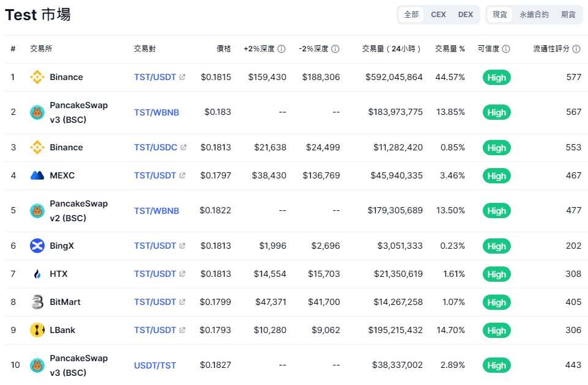Click the HTX flame logo
This screenshot has height=385, width=588.
(37, 274)
